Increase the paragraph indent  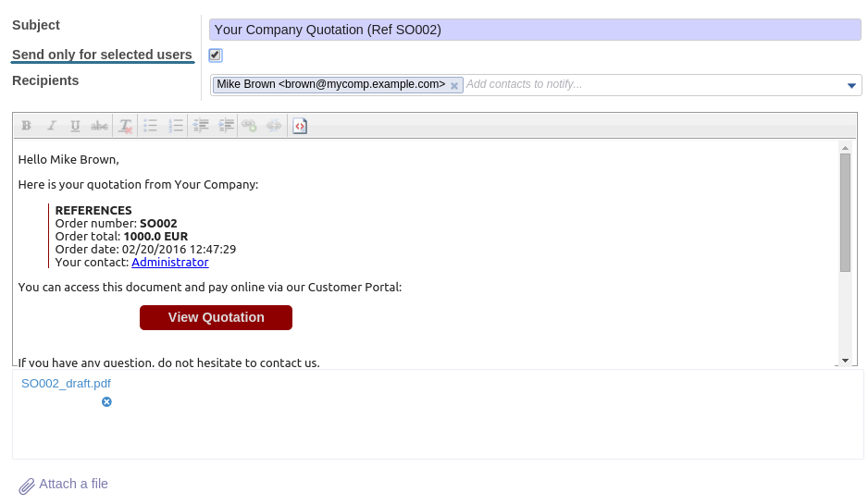(x=226, y=126)
